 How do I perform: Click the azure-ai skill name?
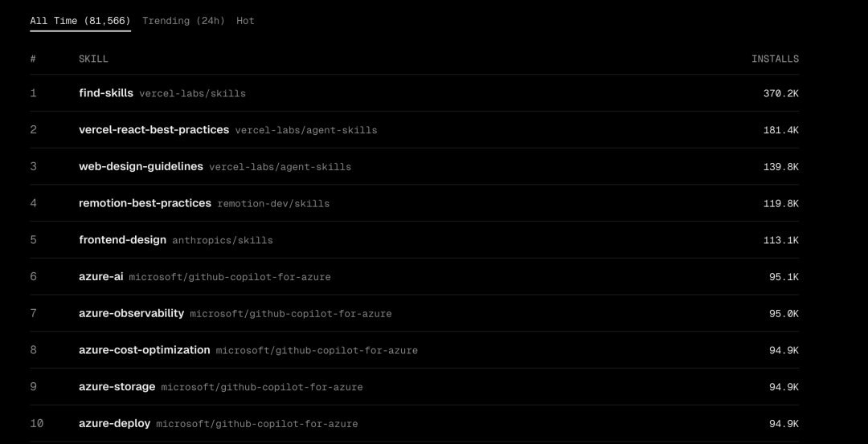coord(100,277)
